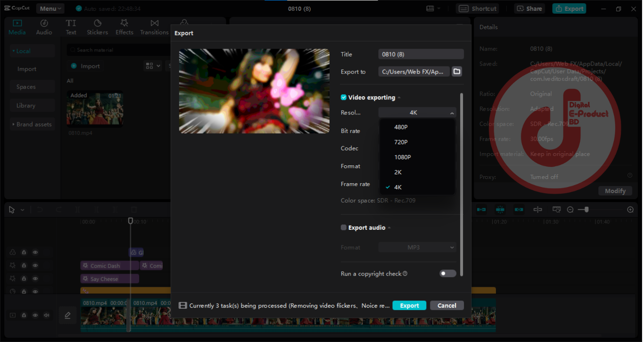Toggle the auto snapping icon
The height and width of the screenshot is (342, 644).
[x=500, y=210]
